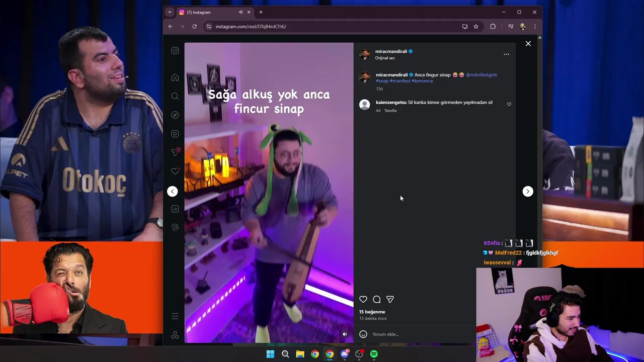This screenshot has height=362, width=644.
Task: Open File Explorer from the taskbar
Action: point(300,354)
